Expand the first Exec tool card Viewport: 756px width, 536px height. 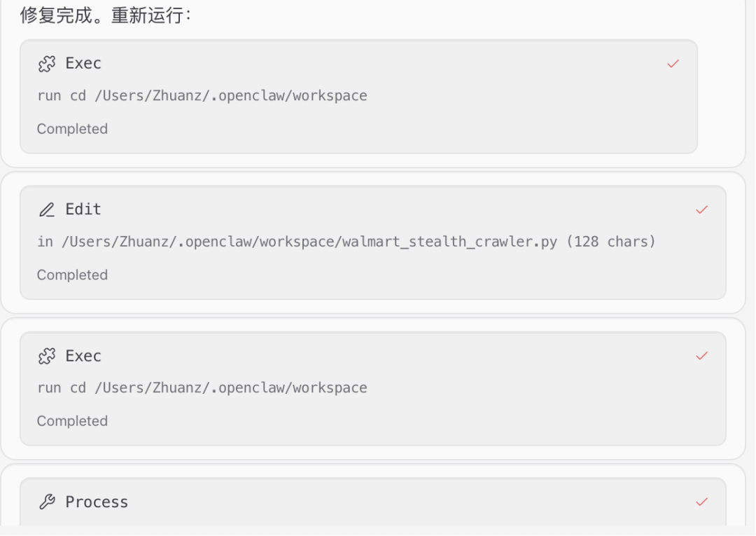pyautogui.click(x=358, y=97)
